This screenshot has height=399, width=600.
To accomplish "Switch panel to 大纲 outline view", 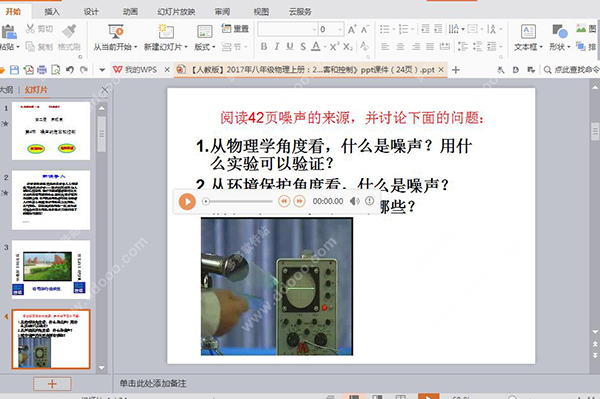I will click(6, 90).
